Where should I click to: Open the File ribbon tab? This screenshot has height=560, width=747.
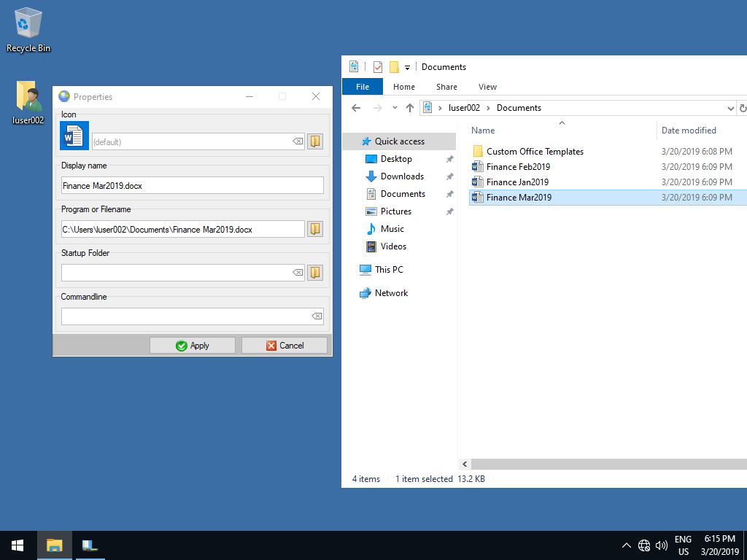362,87
